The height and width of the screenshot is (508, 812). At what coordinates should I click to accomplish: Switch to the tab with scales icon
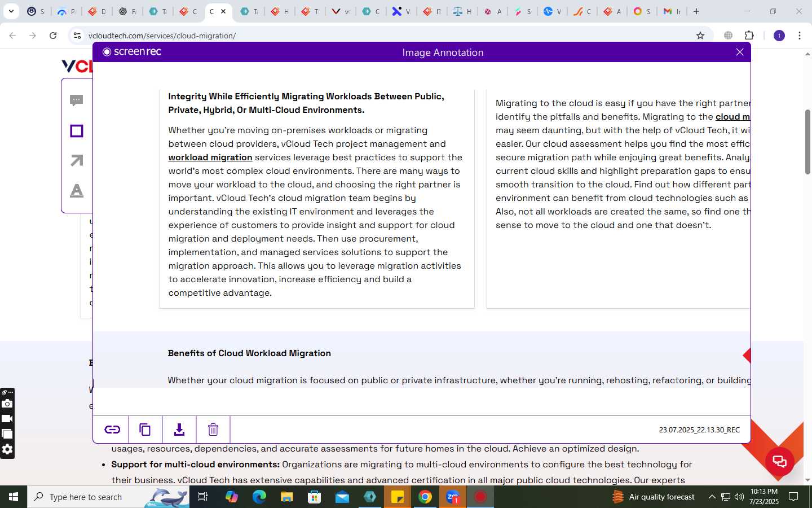pos(462,11)
